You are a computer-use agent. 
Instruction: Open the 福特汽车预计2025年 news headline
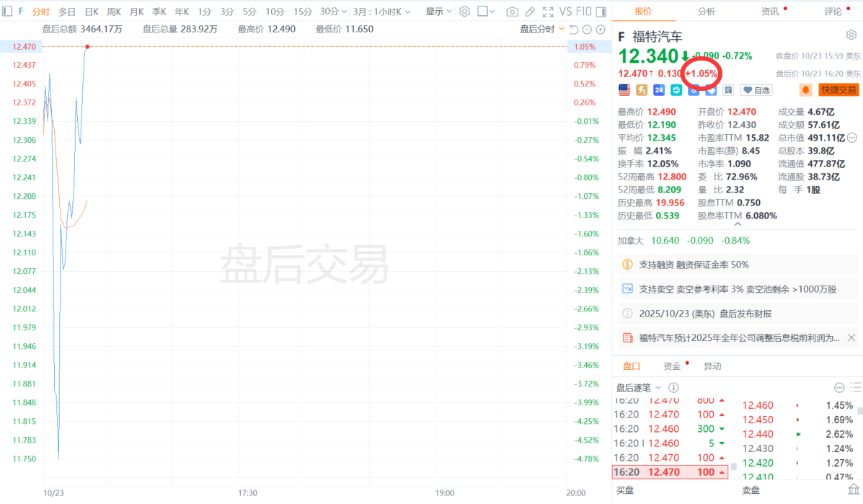730,337
